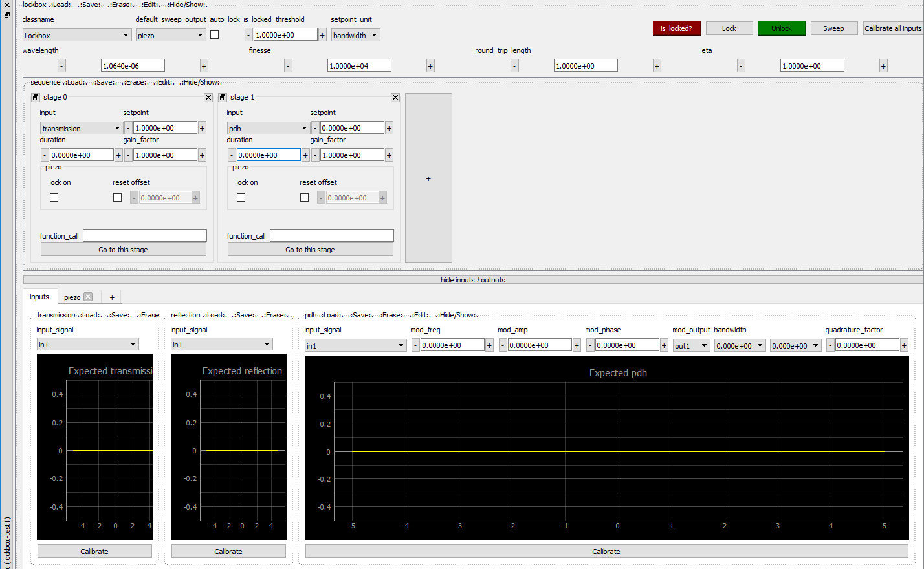Open the classname Lockbox dropdown

coord(77,35)
